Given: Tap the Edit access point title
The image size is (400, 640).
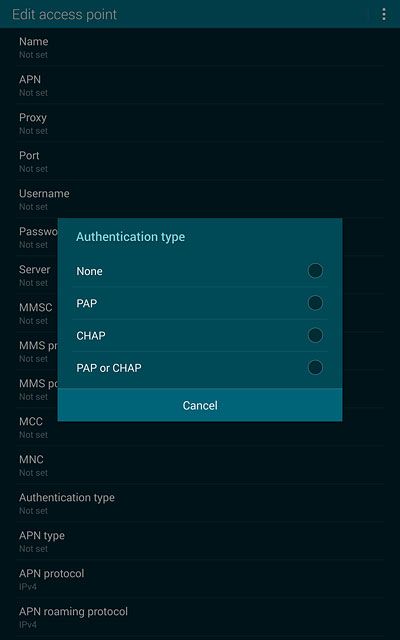Looking at the screenshot, I should (64, 15).
